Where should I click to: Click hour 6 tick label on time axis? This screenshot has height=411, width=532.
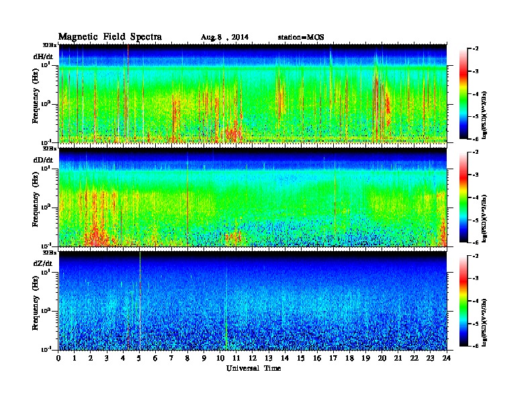155,359
